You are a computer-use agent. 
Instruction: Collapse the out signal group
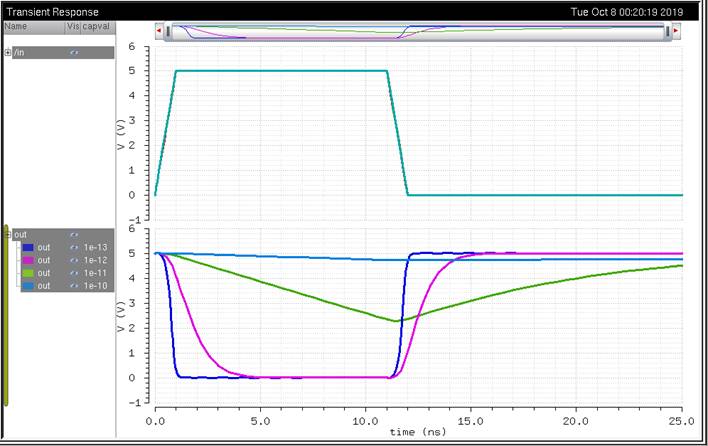pos(8,234)
